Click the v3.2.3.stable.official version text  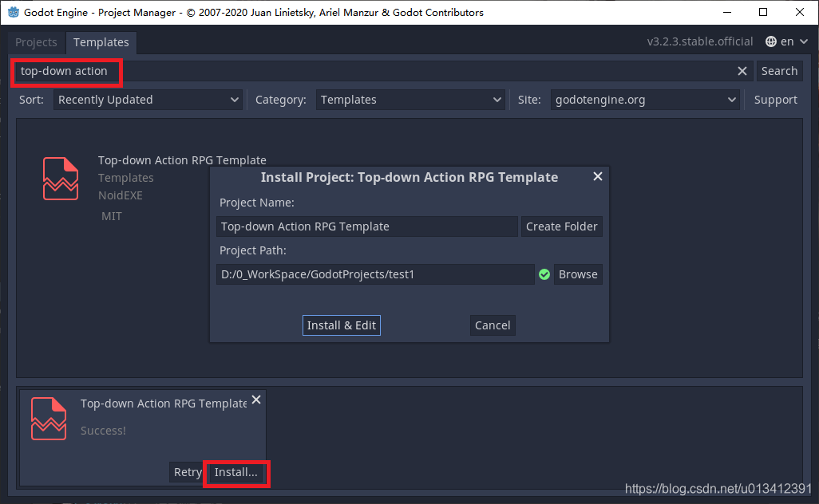point(700,41)
